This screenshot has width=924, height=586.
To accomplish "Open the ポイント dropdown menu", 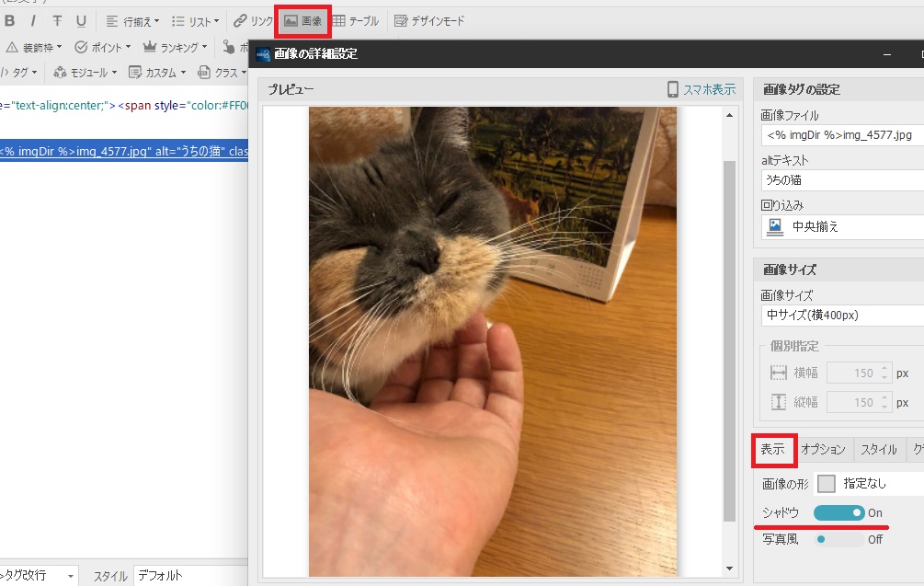I will (x=103, y=47).
